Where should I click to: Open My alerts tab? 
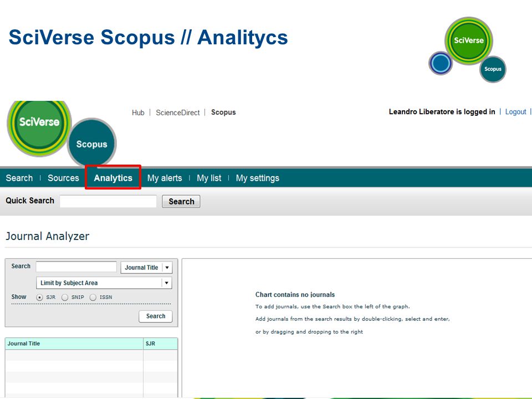pos(165,178)
